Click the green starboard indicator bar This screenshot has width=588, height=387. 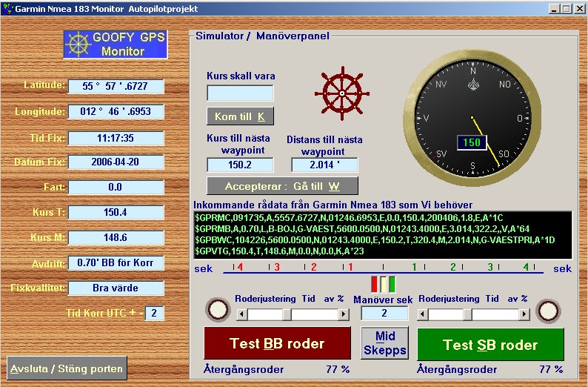[x=392, y=284]
